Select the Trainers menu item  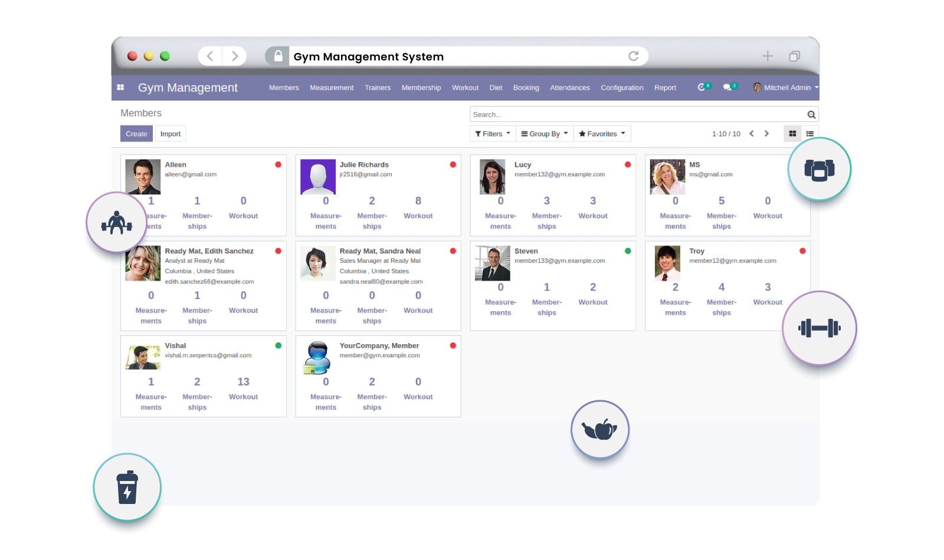pos(378,87)
